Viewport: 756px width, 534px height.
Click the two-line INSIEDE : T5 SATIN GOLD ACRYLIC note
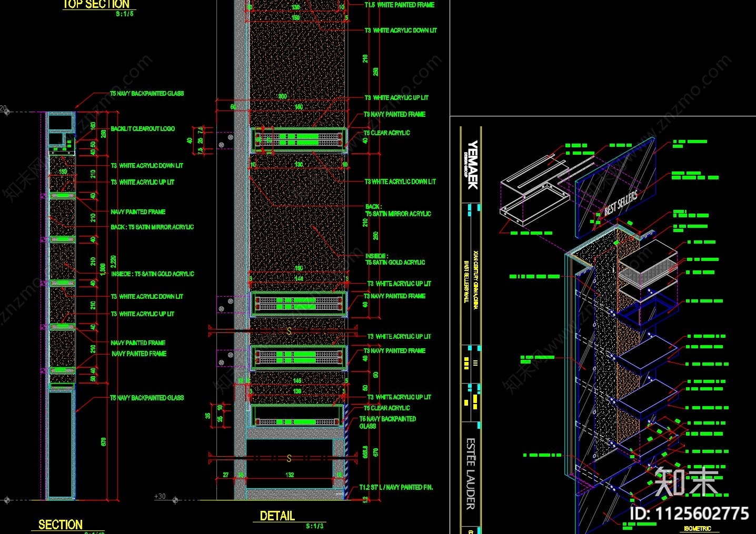pyautogui.click(x=395, y=259)
